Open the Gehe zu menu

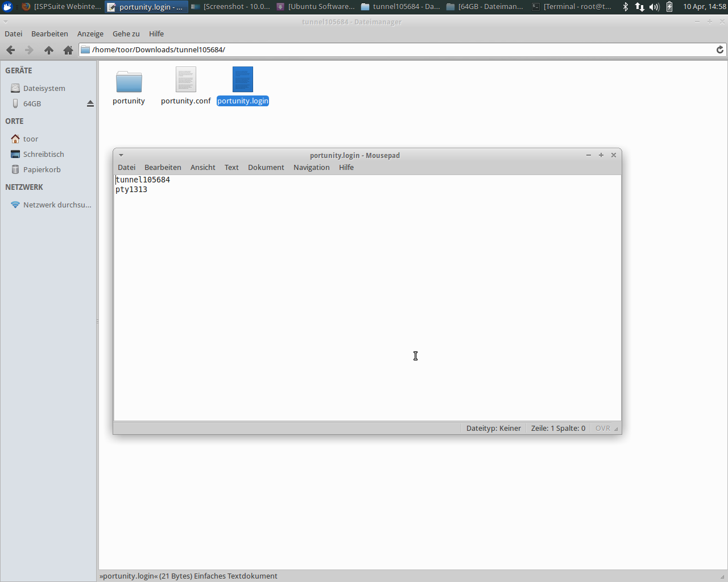coord(126,34)
